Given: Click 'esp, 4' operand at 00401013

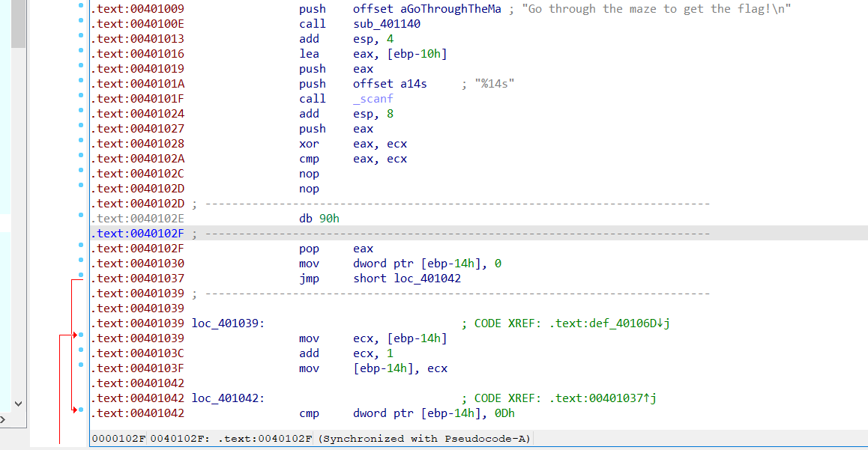Looking at the screenshot, I should (x=373, y=39).
